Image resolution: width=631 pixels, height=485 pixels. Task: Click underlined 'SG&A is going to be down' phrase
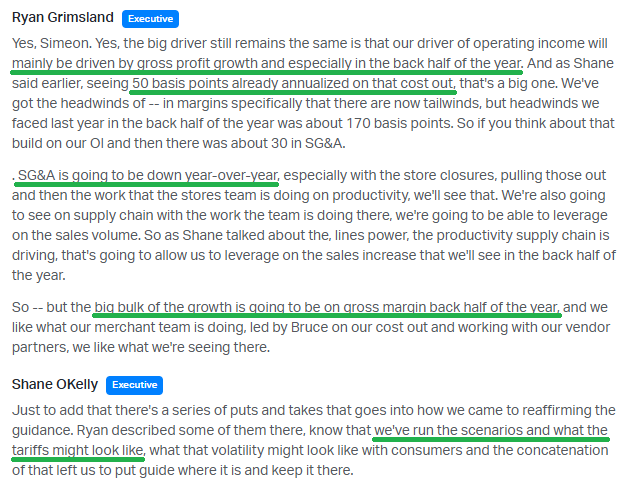148,175
